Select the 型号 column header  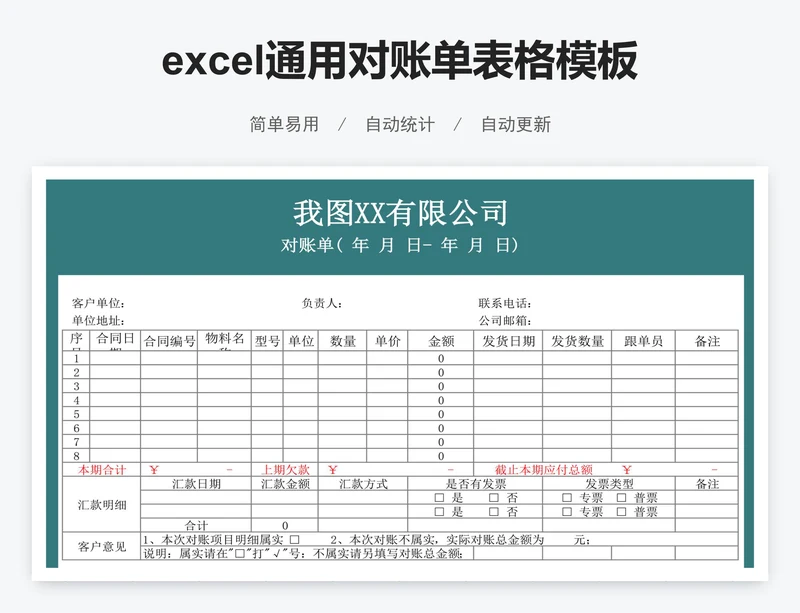pos(267,341)
